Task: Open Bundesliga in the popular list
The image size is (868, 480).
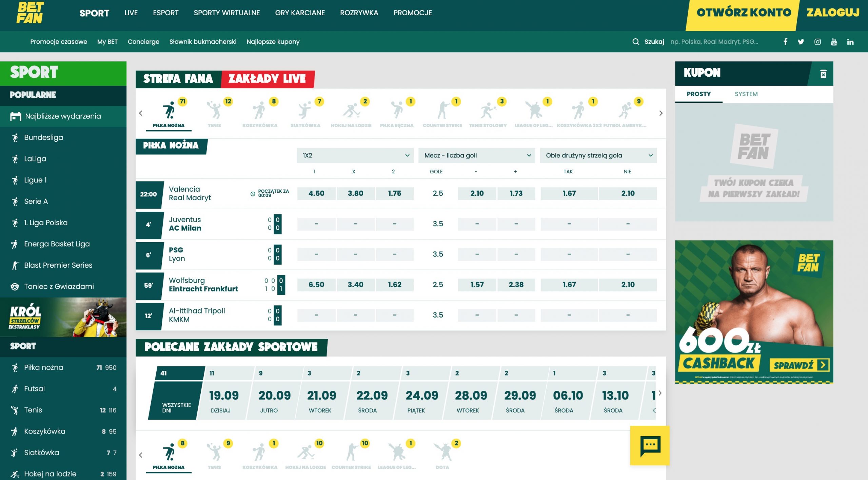Action: coord(43,137)
